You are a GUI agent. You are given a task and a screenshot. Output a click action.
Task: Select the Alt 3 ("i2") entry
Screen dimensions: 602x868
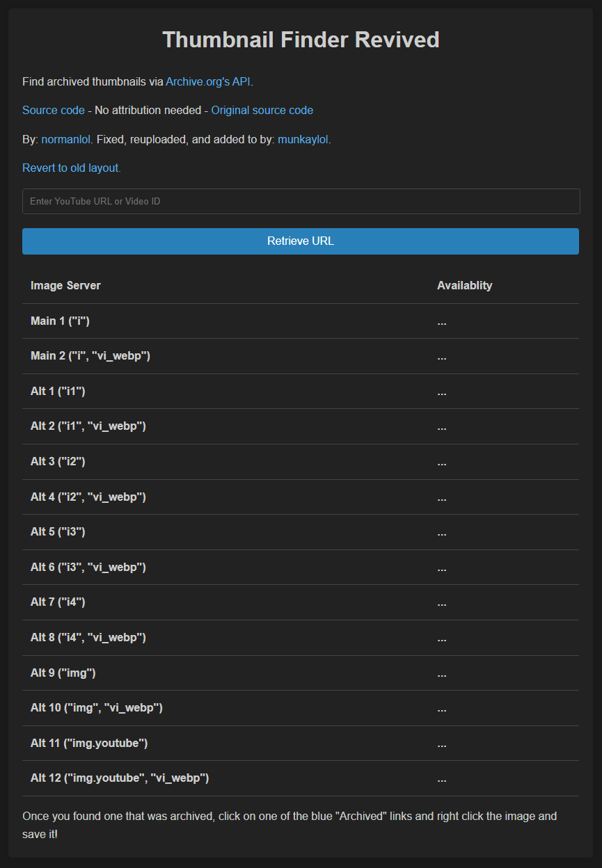click(58, 461)
